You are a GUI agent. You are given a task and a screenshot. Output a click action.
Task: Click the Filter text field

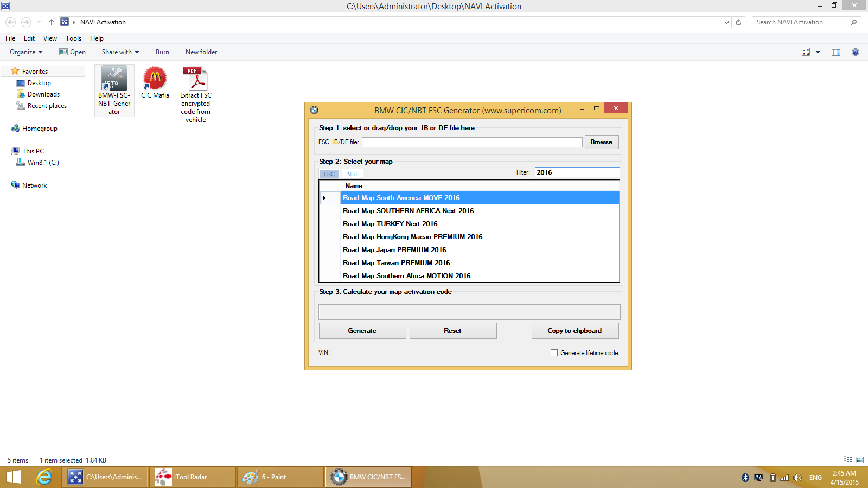(577, 172)
